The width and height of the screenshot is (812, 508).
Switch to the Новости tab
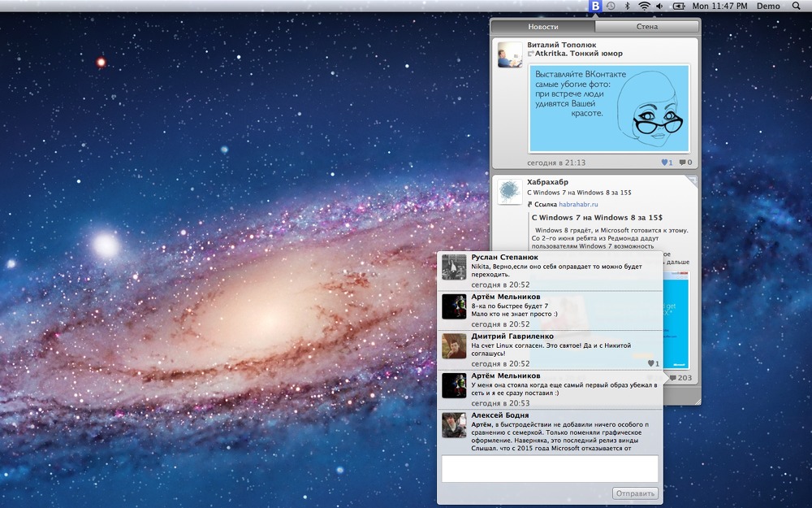pyautogui.click(x=543, y=27)
